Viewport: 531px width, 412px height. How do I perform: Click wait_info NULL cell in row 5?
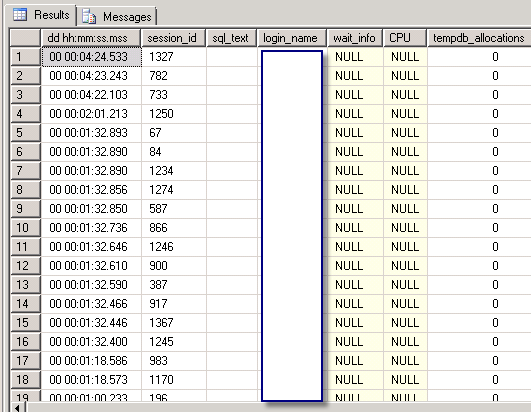pyautogui.click(x=355, y=132)
